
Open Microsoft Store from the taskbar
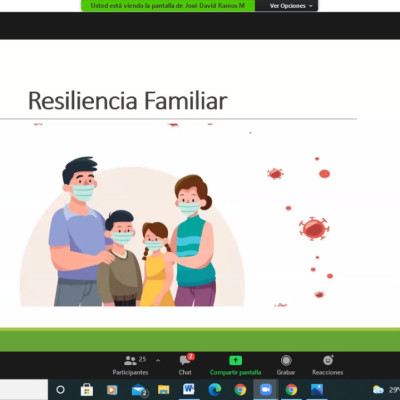click(x=87, y=390)
